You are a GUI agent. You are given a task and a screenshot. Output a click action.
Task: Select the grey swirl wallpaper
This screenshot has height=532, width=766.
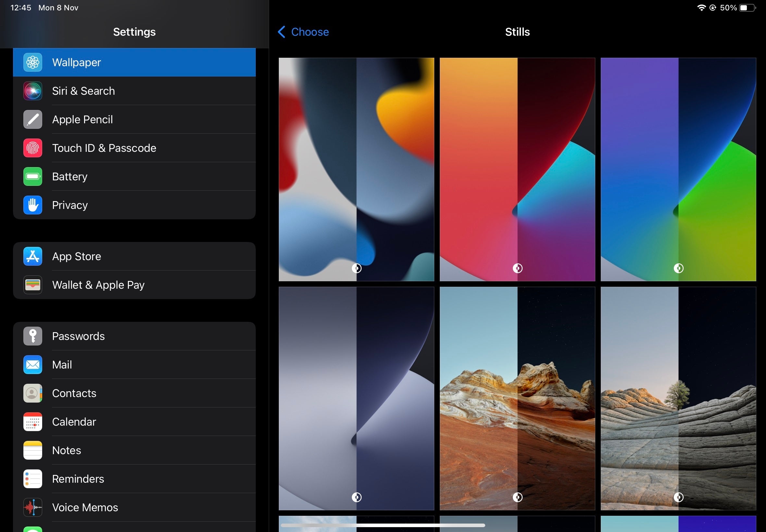356,398
